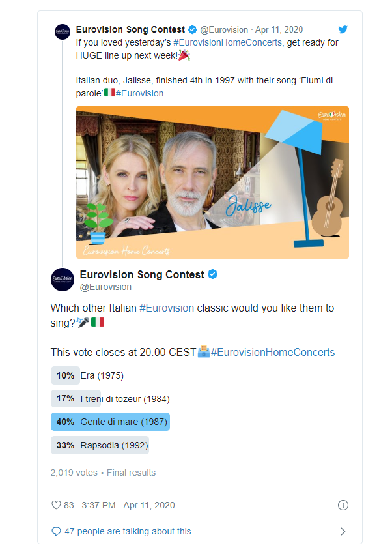Select the I treni di tozeur (1984) option
Image resolution: width=392 pixels, height=554 pixels.
coord(111,398)
